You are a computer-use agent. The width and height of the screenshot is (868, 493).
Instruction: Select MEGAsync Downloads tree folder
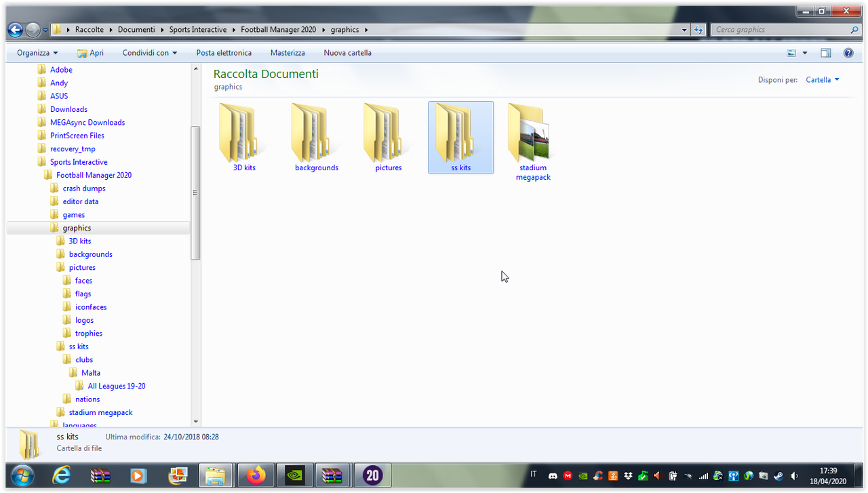pyautogui.click(x=87, y=123)
